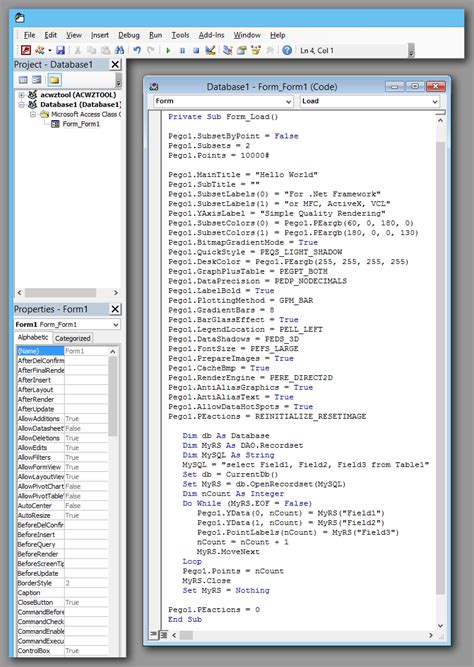Screen dimensions: 474x667
Task: Close the Properties - Form1 pane
Action: tap(115, 309)
